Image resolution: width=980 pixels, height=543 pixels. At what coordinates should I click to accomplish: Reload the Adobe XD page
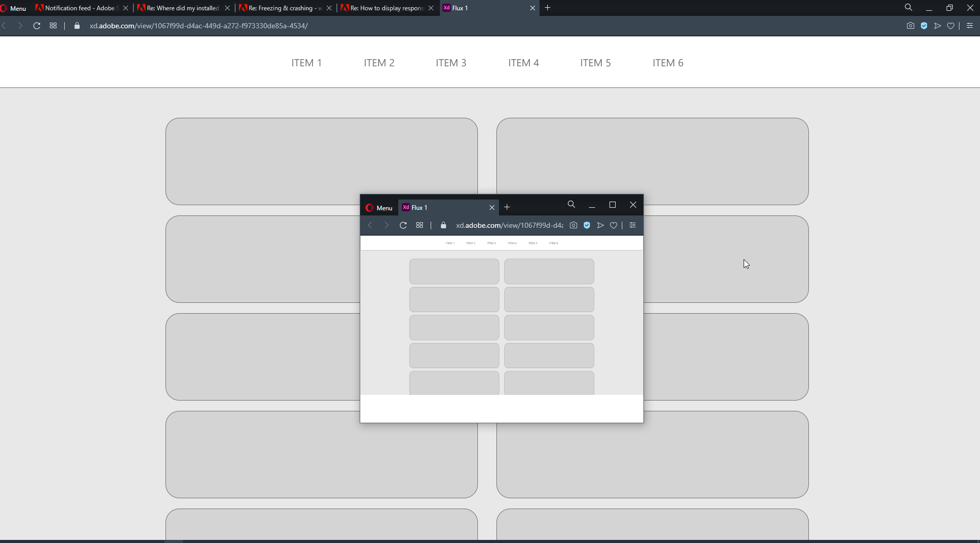[36, 25]
